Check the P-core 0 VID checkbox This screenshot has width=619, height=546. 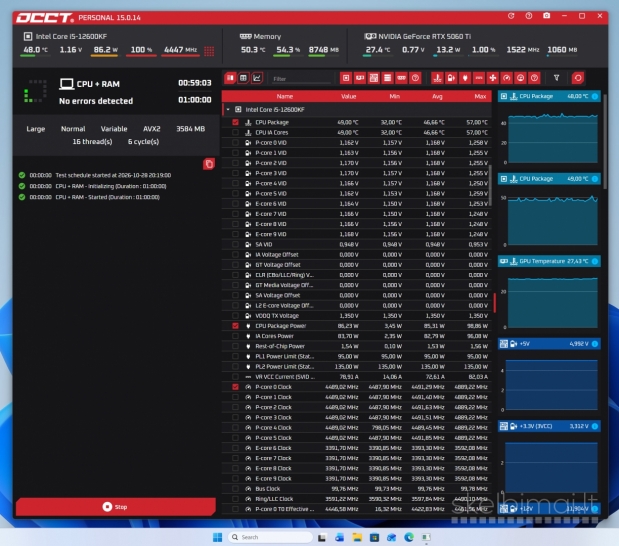(x=236, y=143)
